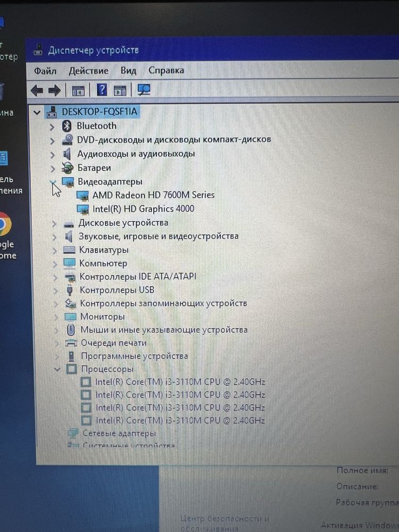
Task: Open the Справка menu
Action: coord(166,70)
